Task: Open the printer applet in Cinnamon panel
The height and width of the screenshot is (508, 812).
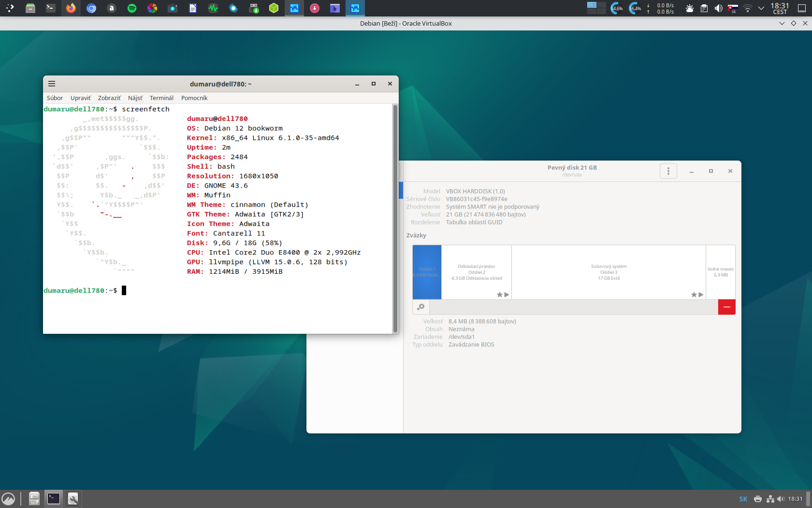Action: coord(758,499)
